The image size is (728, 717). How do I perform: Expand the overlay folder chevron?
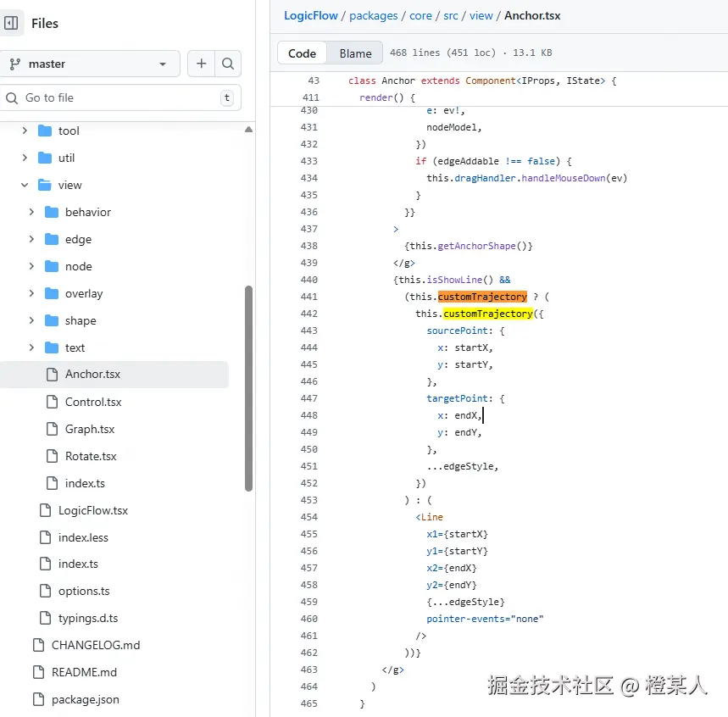[x=31, y=293]
